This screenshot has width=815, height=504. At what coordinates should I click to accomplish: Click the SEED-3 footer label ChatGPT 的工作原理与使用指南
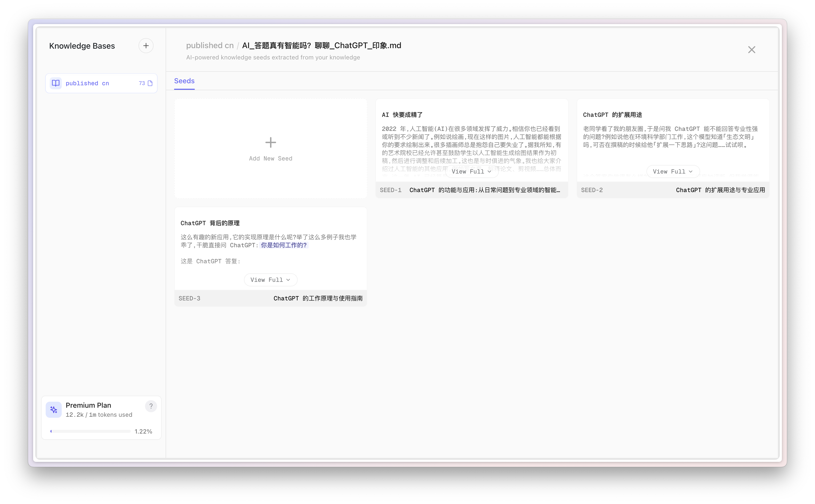coord(318,298)
